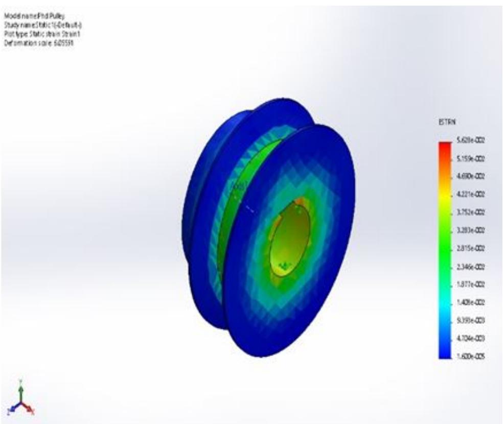Image resolution: width=504 pixels, height=424 pixels.
Task: Click the ESTRN strain color legend bar
Action: pos(445,250)
